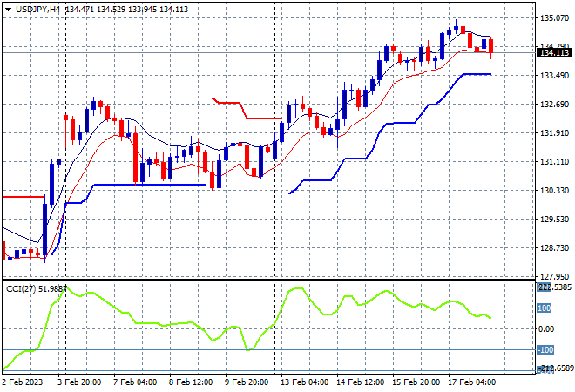Click the 135.070 price axis label
Viewport: 575px width, 392px height.
click(x=554, y=18)
